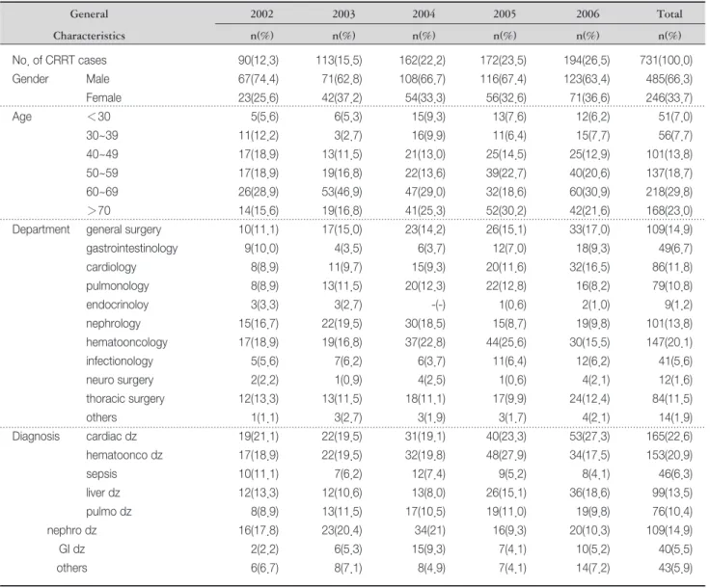The width and height of the screenshot is (710, 588).
Task: Click the 2005 hematooncology value 44(25.6)
Action: coord(505,343)
